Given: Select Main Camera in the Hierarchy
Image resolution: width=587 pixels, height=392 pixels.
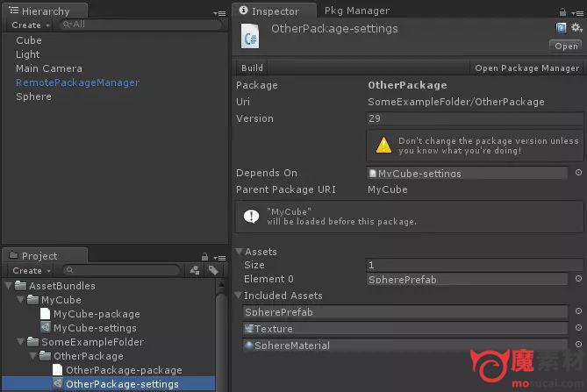Looking at the screenshot, I should (49, 68).
